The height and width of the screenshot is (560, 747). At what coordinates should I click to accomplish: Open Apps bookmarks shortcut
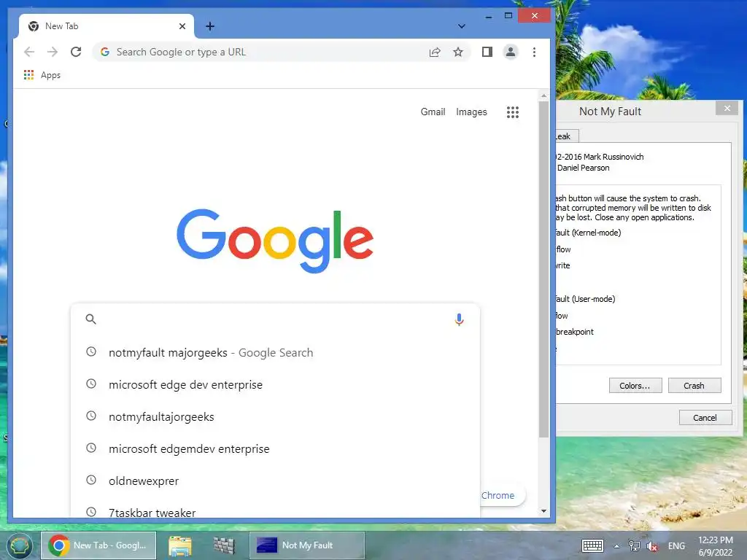pos(42,75)
